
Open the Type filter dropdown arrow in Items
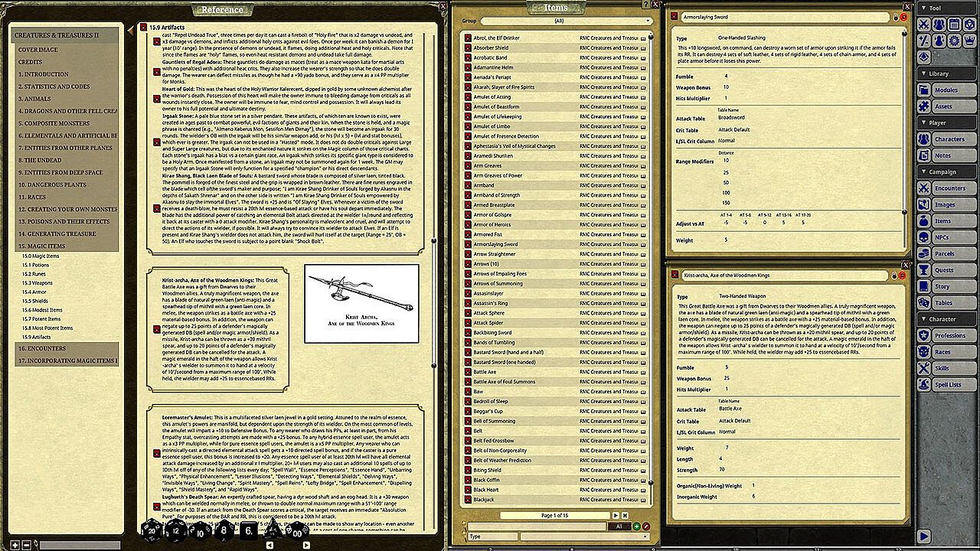(x=645, y=536)
